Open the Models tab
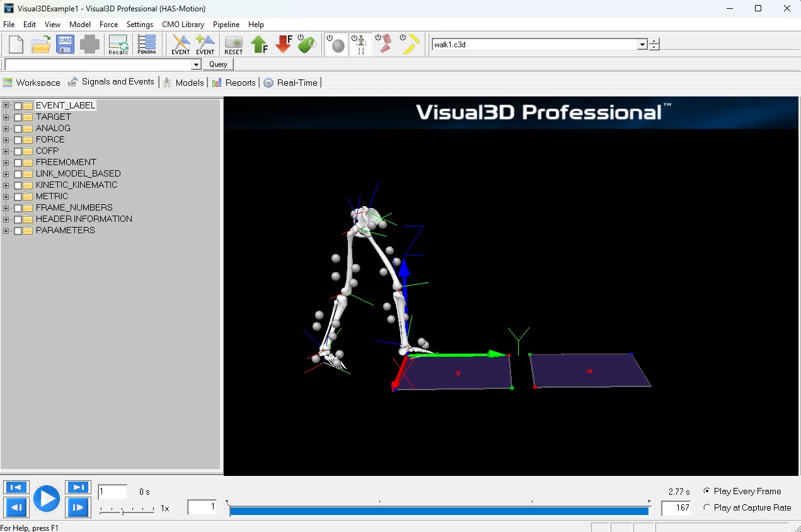Screen dimensions: 801x532 click(183, 83)
